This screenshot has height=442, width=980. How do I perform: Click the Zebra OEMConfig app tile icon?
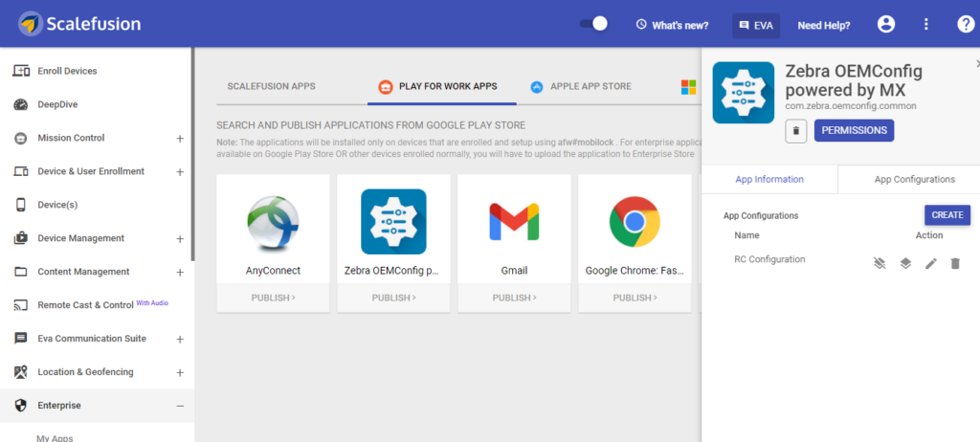(x=393, y=221)
